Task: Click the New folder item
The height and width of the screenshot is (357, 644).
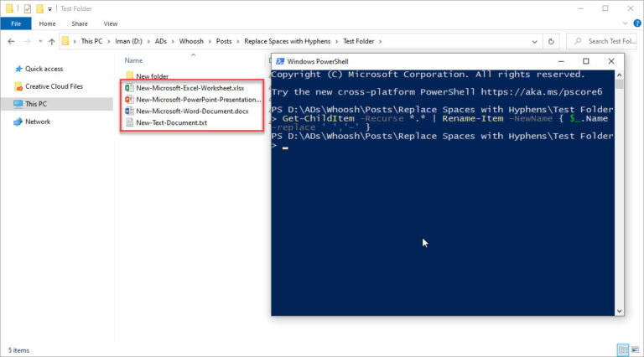Action: [x=152, y=76]
